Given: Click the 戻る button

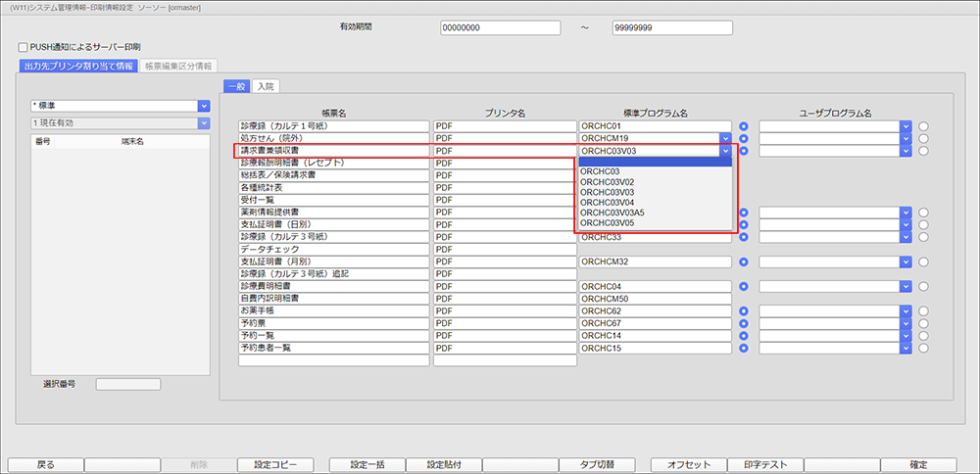Looking at the screenshot, I should tap(45, 464).
